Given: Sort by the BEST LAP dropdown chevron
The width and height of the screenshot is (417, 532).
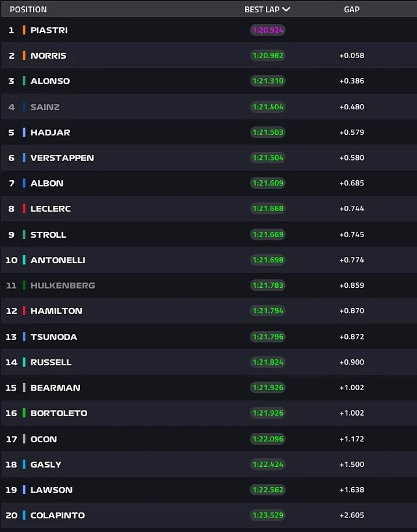Looking at the screenshot, I should (x=286, y=9).
